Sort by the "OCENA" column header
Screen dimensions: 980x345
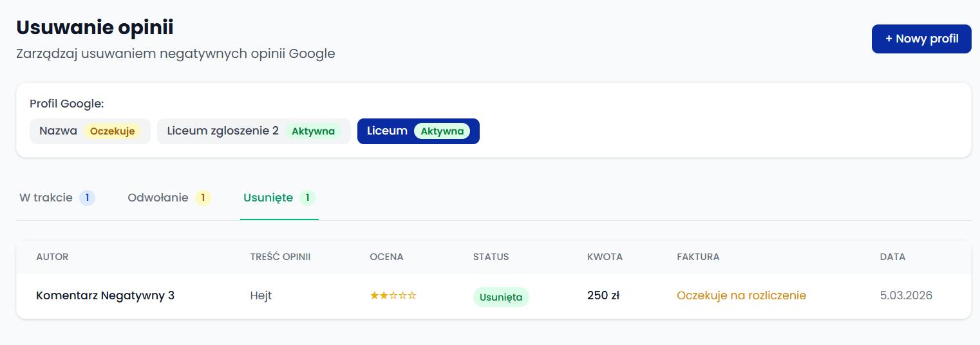tap(386, 257)
